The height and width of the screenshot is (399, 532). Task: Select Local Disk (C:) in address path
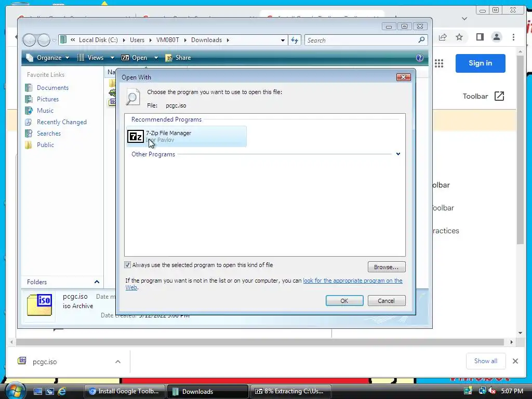[98, 40]
